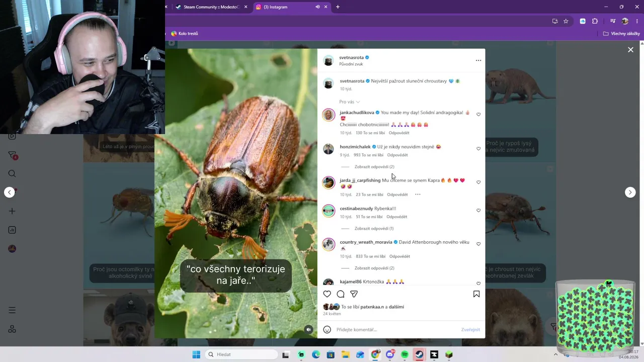The height and width of the screenshot is (362, 644).
Task: Close the Instagram post overlay
Action: tap(630, 50)
